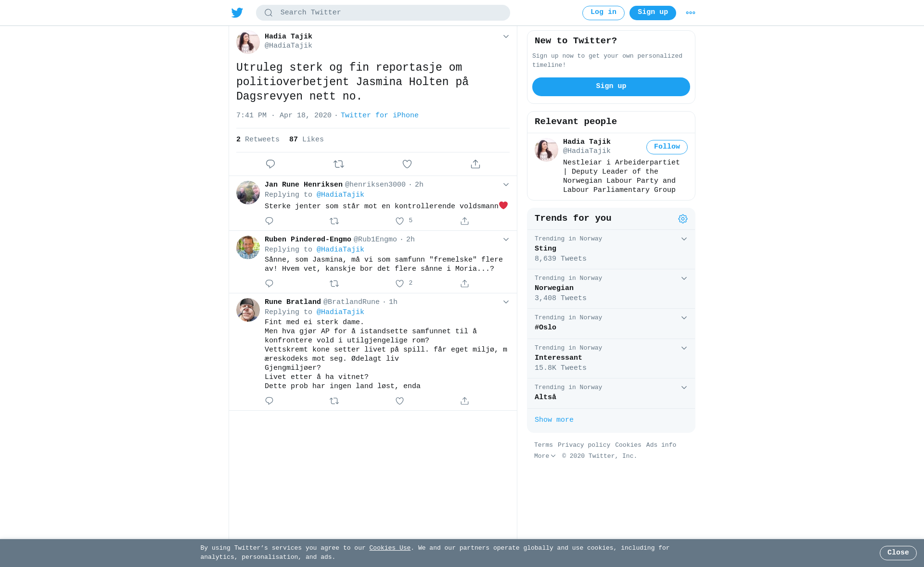
Task: Focus the Search Twitter field
Action: (x=383, y=13)
